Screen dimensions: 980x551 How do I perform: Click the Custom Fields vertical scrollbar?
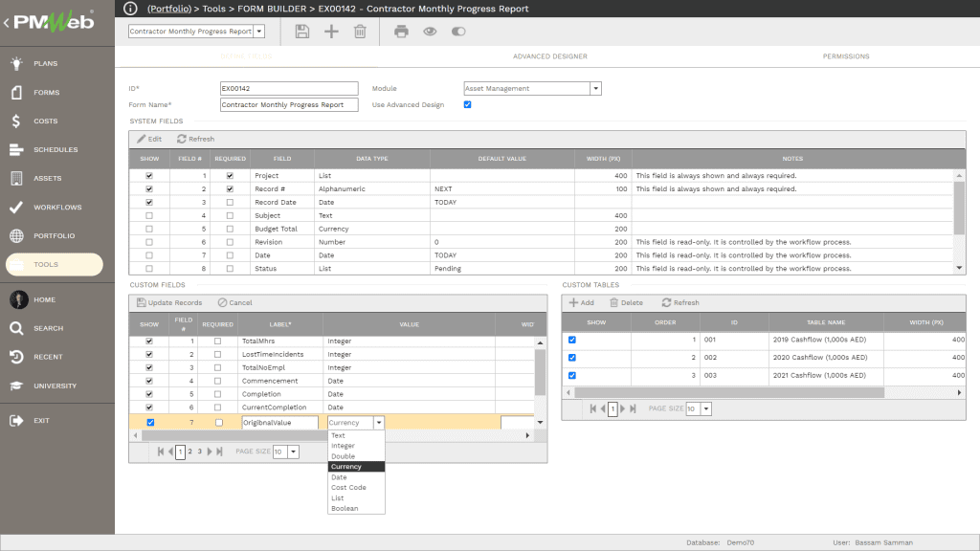540,372
